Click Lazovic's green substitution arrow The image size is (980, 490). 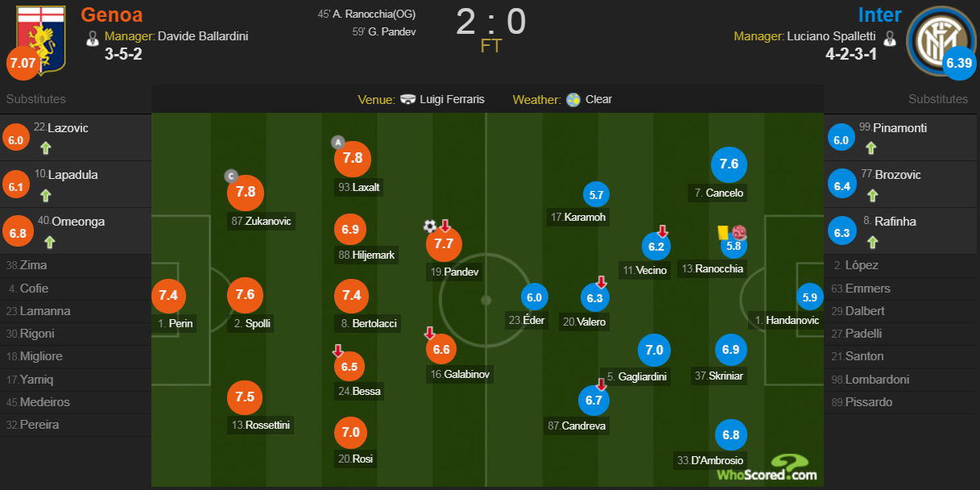[x=46, y=147]
